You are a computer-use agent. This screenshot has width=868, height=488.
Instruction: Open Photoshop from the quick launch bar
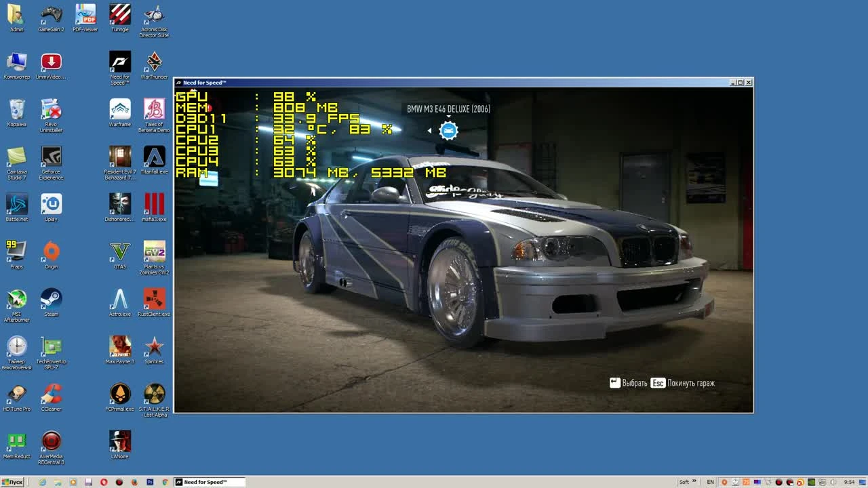click(x=151, y=482)
